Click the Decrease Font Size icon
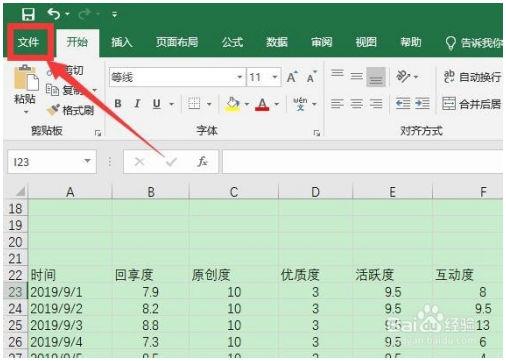Screen dimensions: 506x361 [x=312, y=77]
